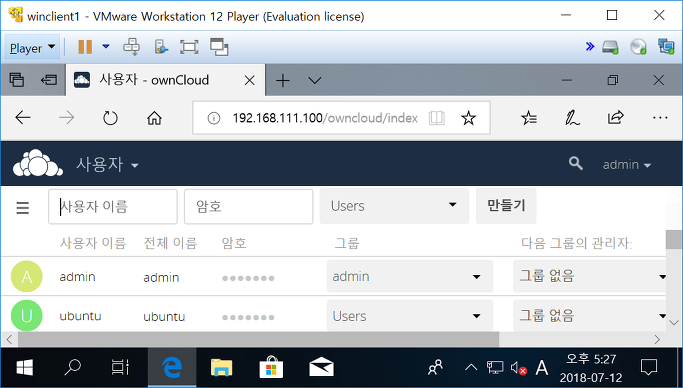This screenshot has width=683, height=388.
Task: Open the 사용자 apps menu in ownCloud
Action: click(x=108, y=165)
